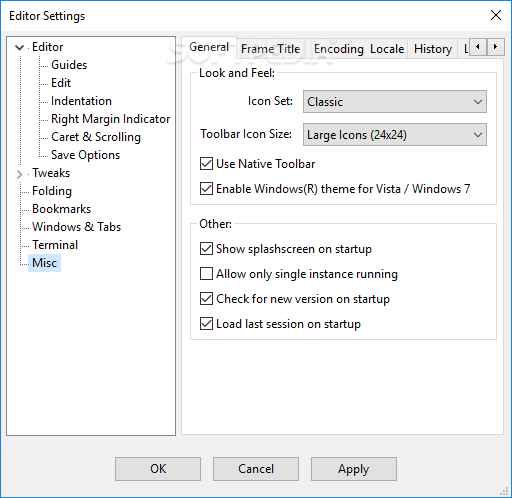Switch to the Frame Title tab
The height and width of the screenshot is (498, 512).
click(270, 49)
